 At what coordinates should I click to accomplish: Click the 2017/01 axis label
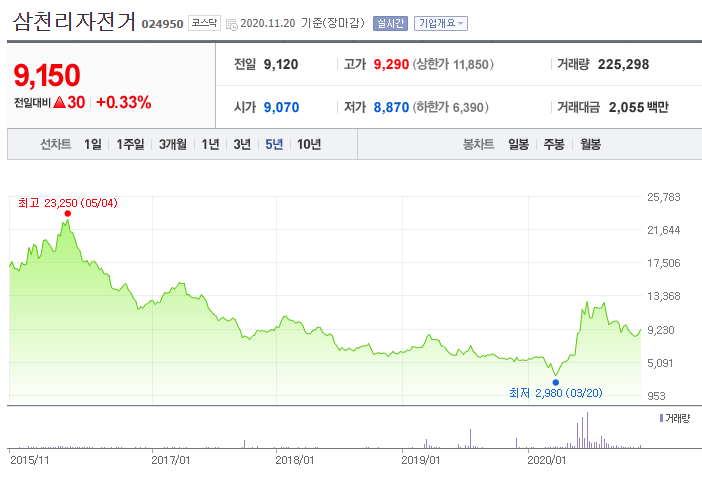coord(171,460)
